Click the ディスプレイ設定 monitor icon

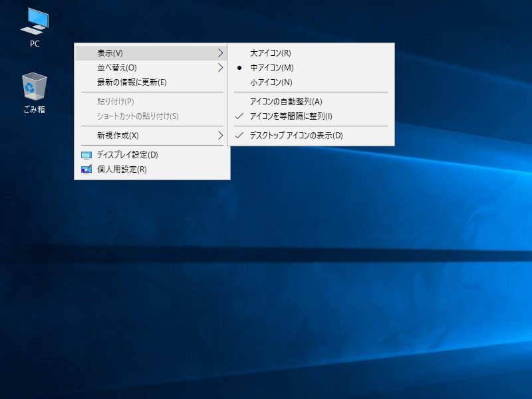pos(86,155)
